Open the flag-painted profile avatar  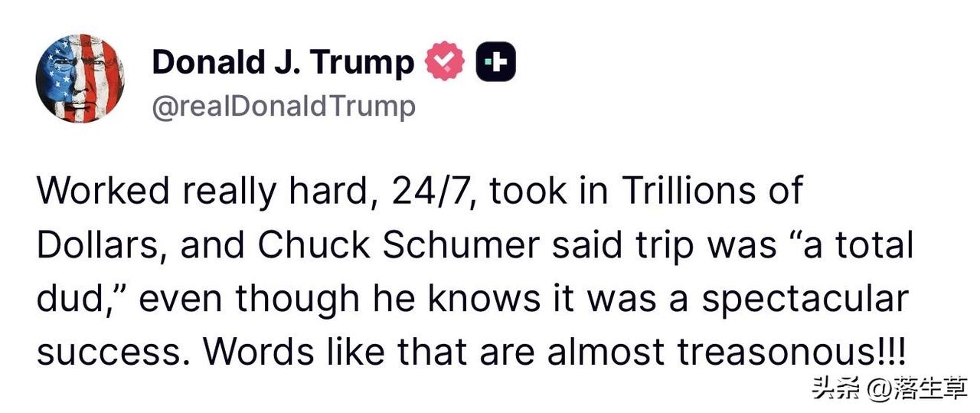80,78
